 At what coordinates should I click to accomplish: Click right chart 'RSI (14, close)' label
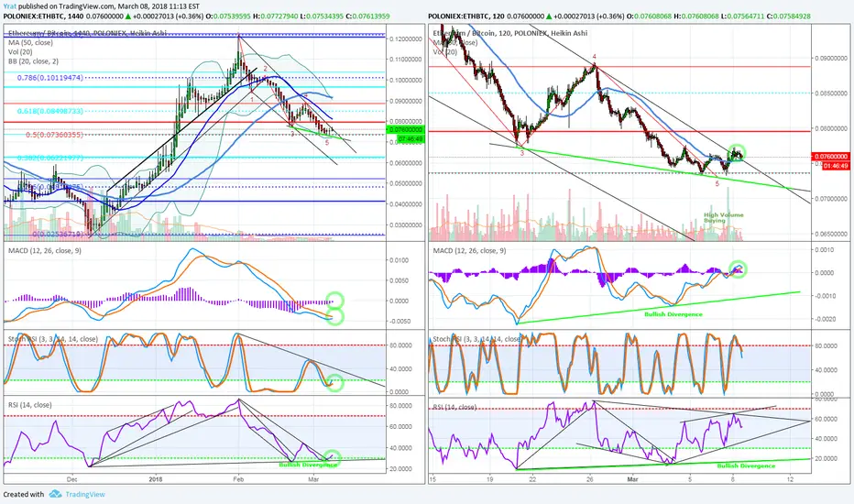[x=454, y=407]
